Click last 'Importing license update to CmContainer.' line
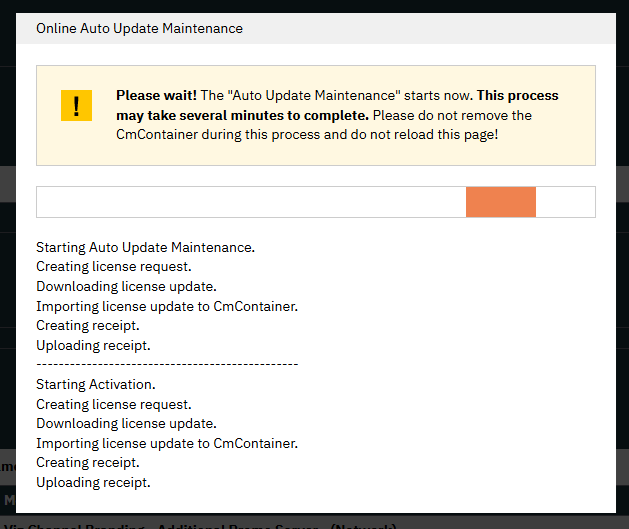629x529 pixels. (x=167, y=444)
